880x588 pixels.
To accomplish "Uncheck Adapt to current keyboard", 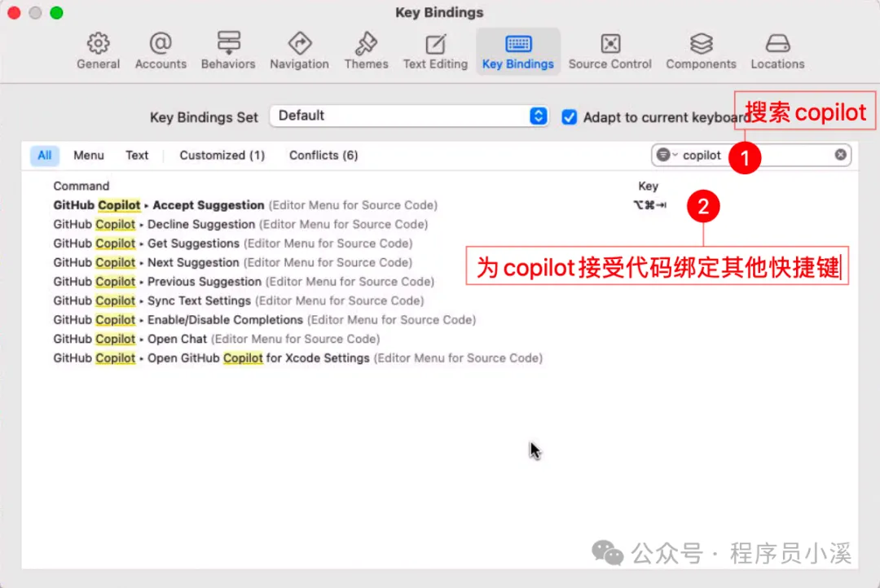I will [x=569, y=116].
